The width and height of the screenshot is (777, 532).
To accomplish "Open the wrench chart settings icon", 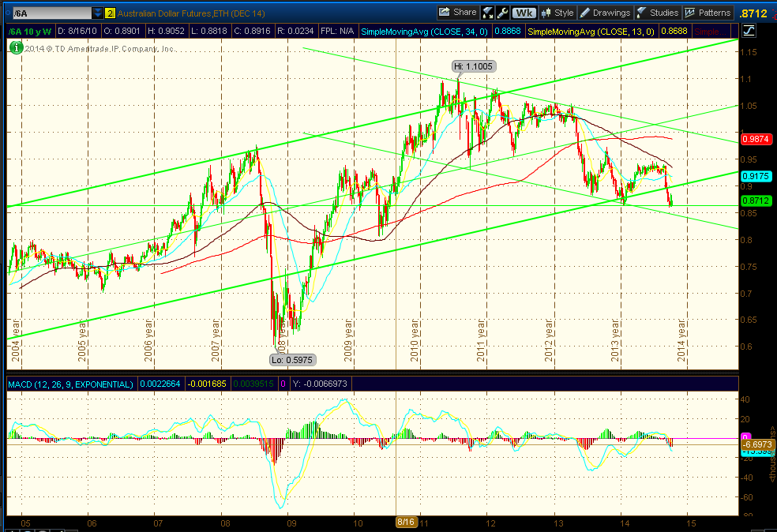I will [x=502, y=13].
